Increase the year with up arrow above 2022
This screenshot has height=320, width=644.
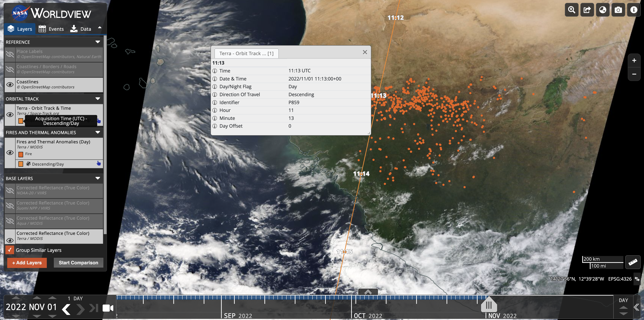(16, 298)
